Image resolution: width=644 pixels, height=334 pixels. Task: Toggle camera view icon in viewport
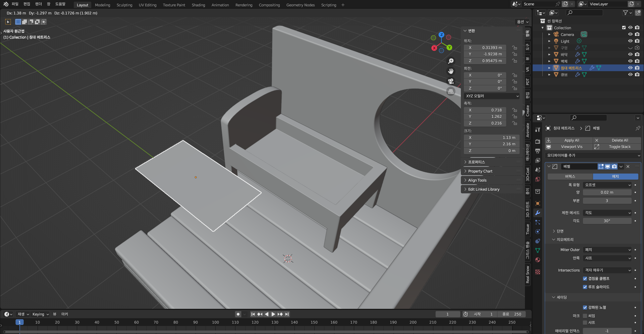click(451, 81)
